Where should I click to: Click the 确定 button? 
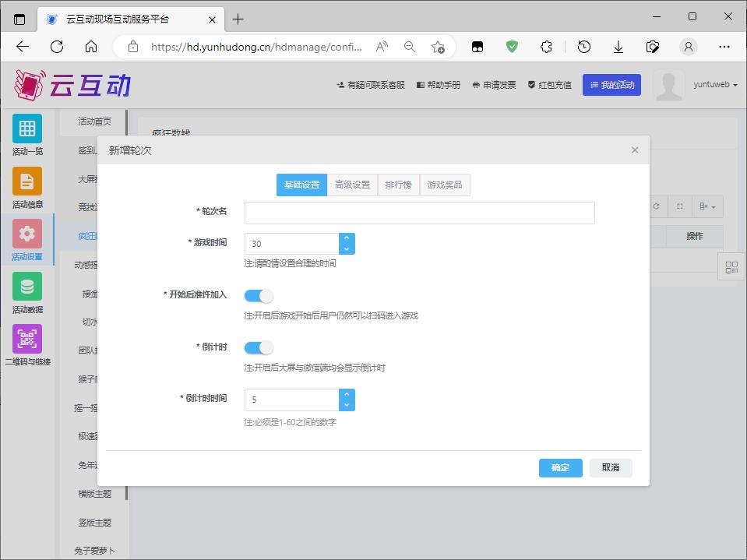click(x=560, y=467)
